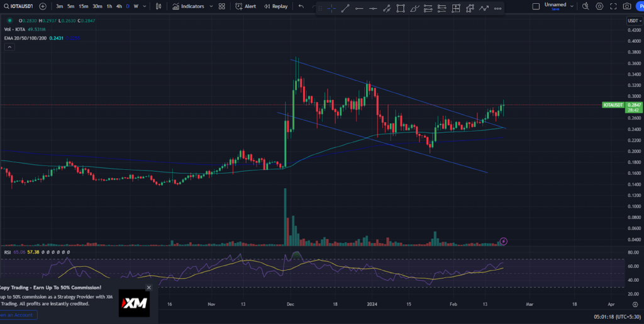
Task: Click the purple lightning event marker
Action: (504, 242)
